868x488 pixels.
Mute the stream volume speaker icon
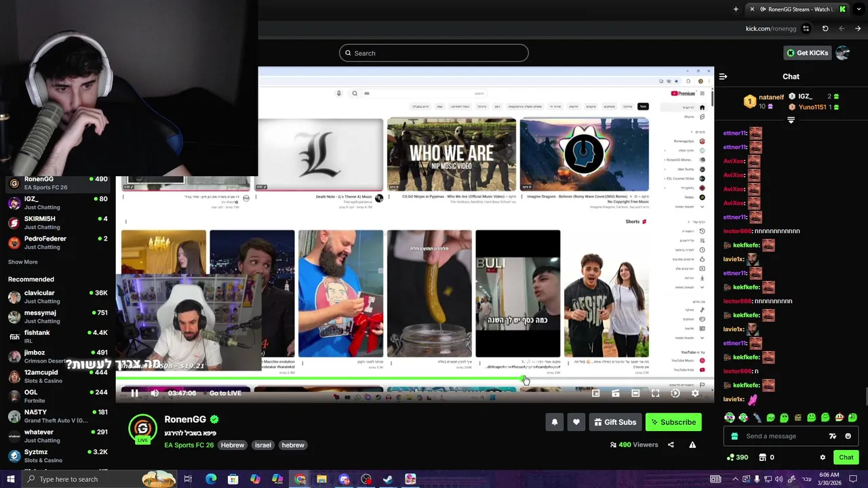(155, 393)
